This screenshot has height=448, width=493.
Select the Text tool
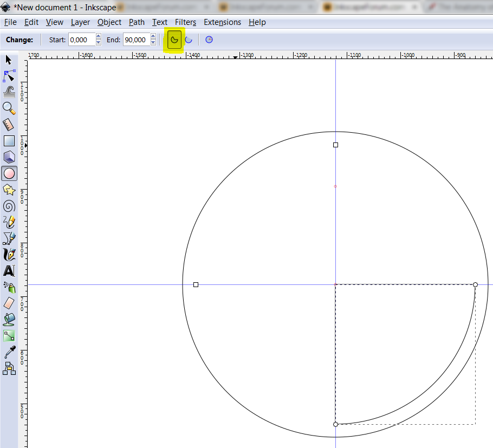(9, 270)
